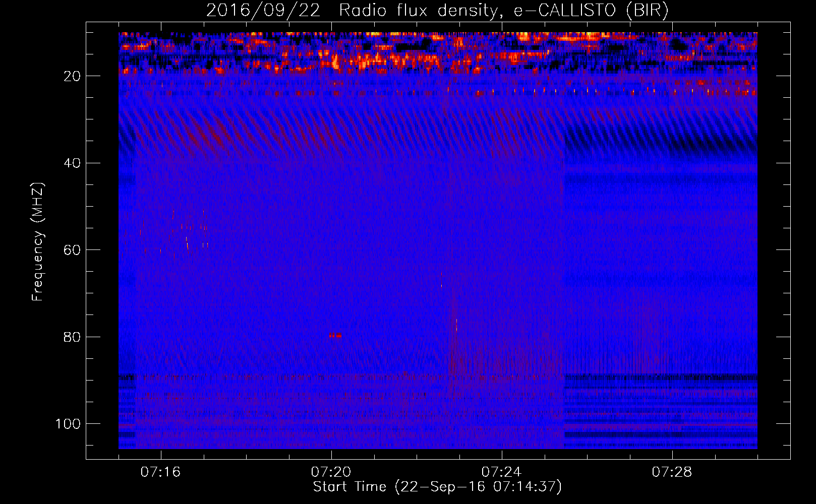
Task: Click the 100 frequency tick label
Action: [x=68, y=424]
